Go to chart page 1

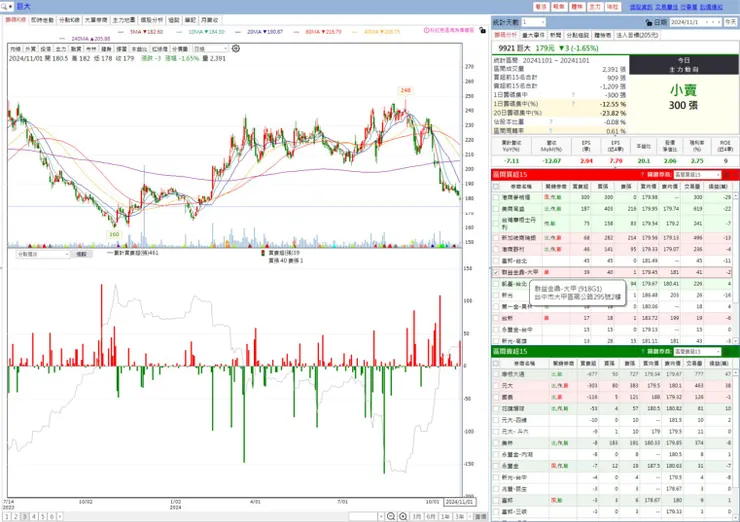click(x=7, y=517)
